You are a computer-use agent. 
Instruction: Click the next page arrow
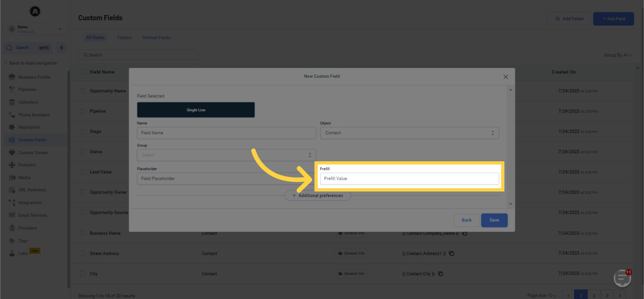point(620,296)
